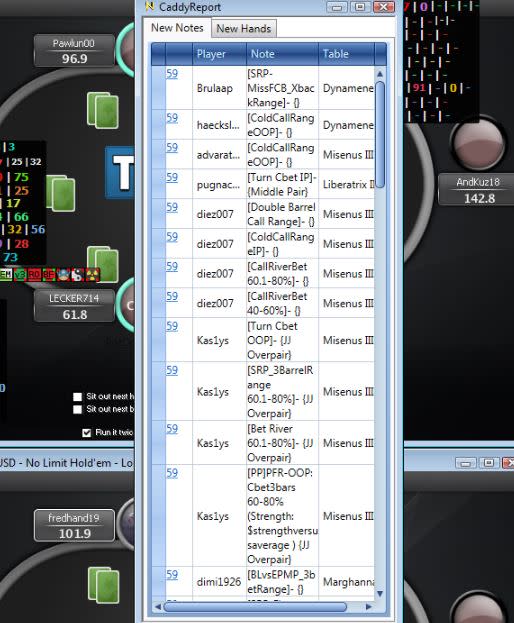The width and height of the screenshot is (514, 623).
Task: Close the CaddyReport window
Action: pos(384,7)
